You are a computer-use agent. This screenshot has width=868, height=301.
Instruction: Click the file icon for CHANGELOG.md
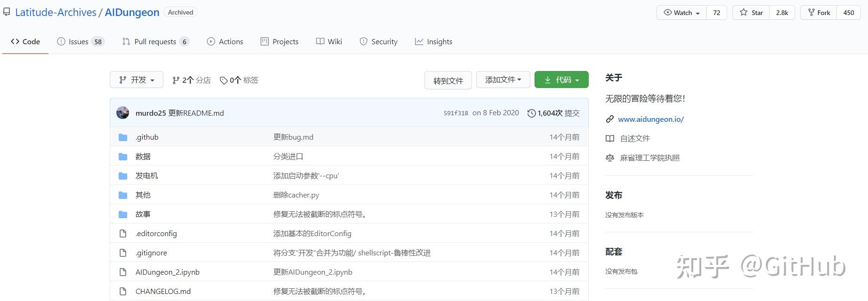(x=123, y=292)
